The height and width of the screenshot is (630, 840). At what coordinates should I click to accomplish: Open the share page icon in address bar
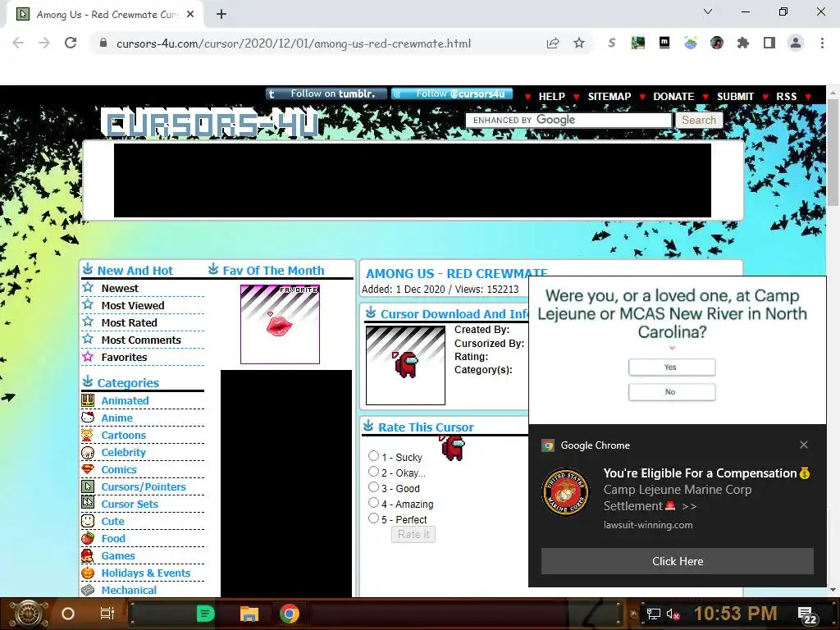click(553, 43)
